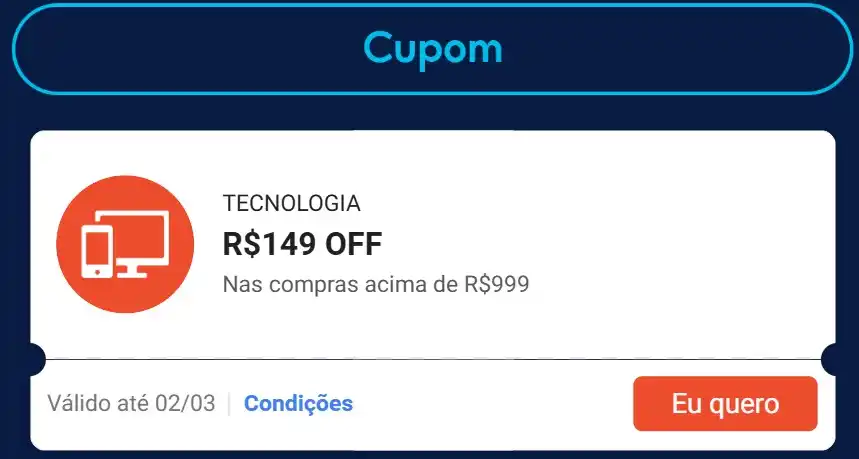Click the Válido até 02/03 expiry text
This screenshot has height=459, width=859.
[x=131, y=404]
